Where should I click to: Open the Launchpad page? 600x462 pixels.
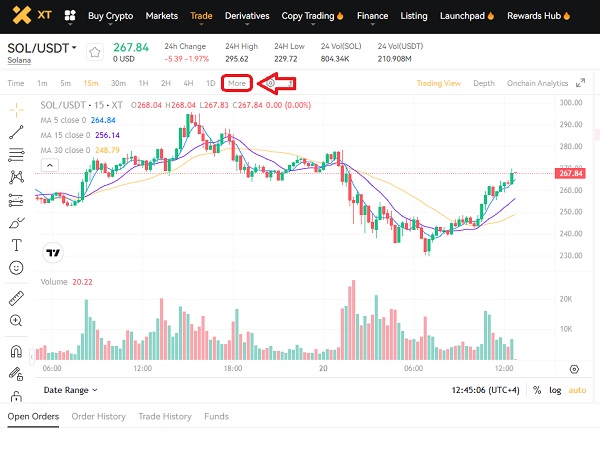tap(467, 16)
